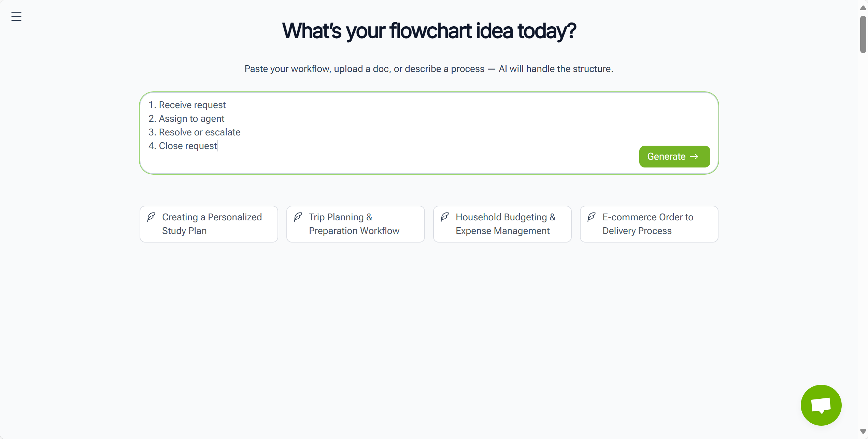868x439 pixels.
Task: Click the line "1. Receive request"
Action: [x=187, y=105]
